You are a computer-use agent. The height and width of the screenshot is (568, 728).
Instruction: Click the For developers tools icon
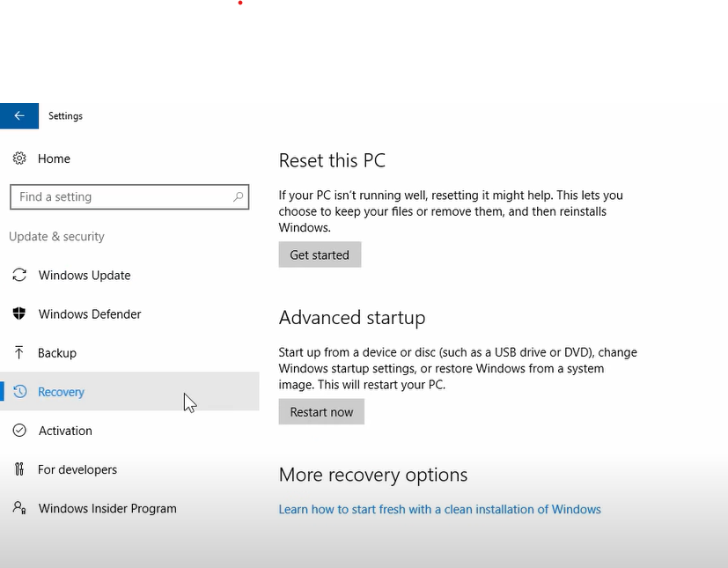click(19, 469)
